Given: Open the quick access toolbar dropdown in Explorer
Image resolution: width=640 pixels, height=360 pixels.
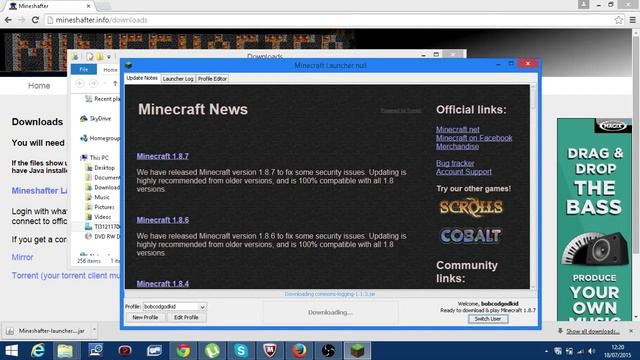Looking at the screenshot, I should click(x=109, y=57).
